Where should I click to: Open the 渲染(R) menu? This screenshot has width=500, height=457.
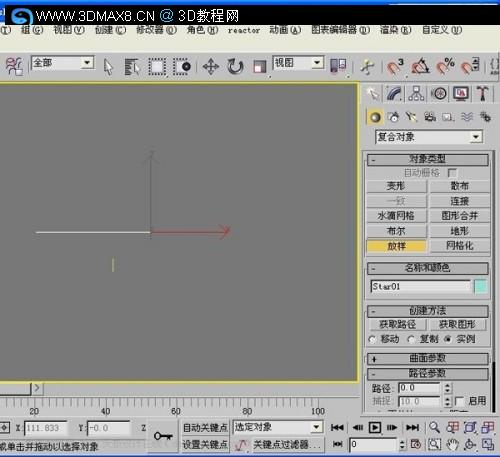pos(396,30)
